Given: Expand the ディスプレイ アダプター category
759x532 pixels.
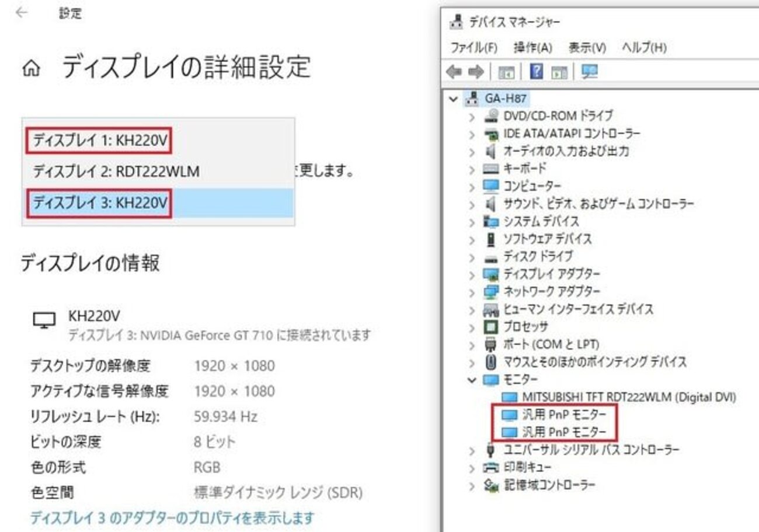Looking at the screenshot, I should pos(473,274).
